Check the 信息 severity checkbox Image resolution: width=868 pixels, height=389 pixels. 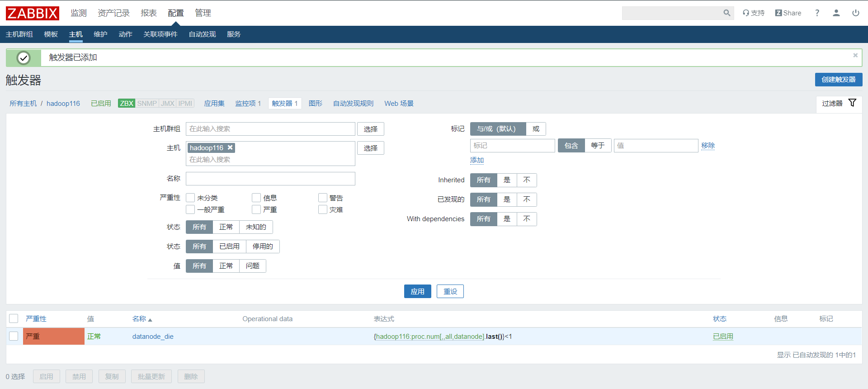pyautogui.click(x=256, y=198)
